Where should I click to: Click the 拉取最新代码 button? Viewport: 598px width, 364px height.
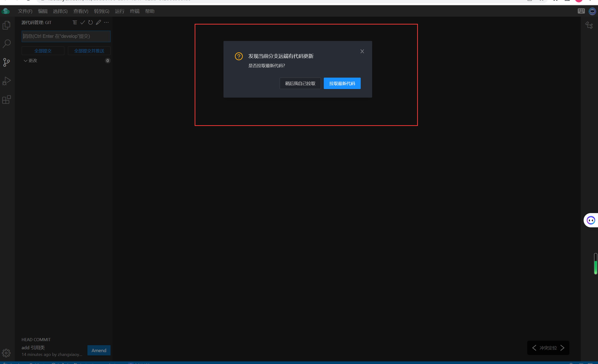tap(342, 83)
